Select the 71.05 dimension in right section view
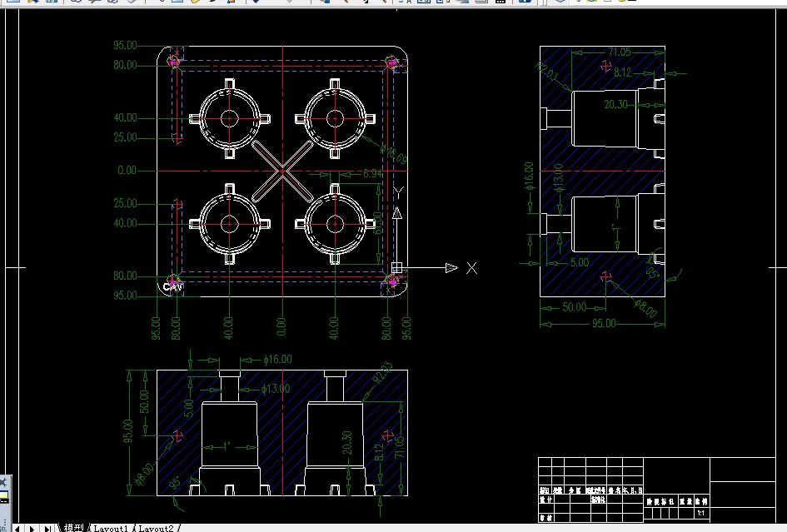This screenshot has height=532, width=787. coord(619,52)
